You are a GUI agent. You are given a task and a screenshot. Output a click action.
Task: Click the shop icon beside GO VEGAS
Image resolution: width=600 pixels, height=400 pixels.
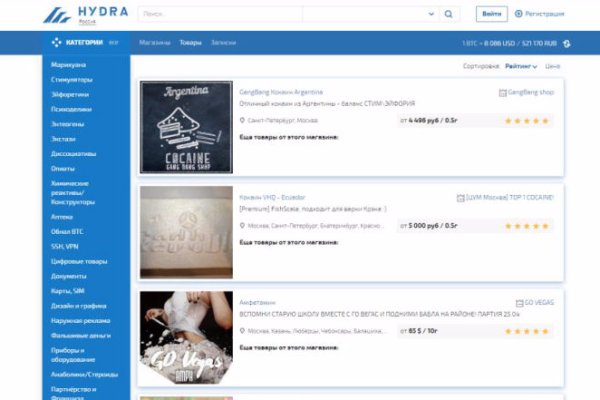pyautogui.click(x=518, y=302)
